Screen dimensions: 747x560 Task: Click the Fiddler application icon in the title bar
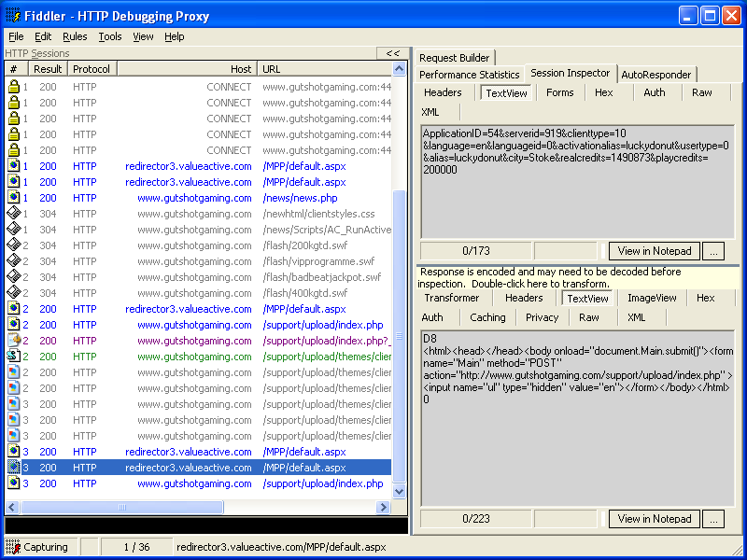point(13,16)
